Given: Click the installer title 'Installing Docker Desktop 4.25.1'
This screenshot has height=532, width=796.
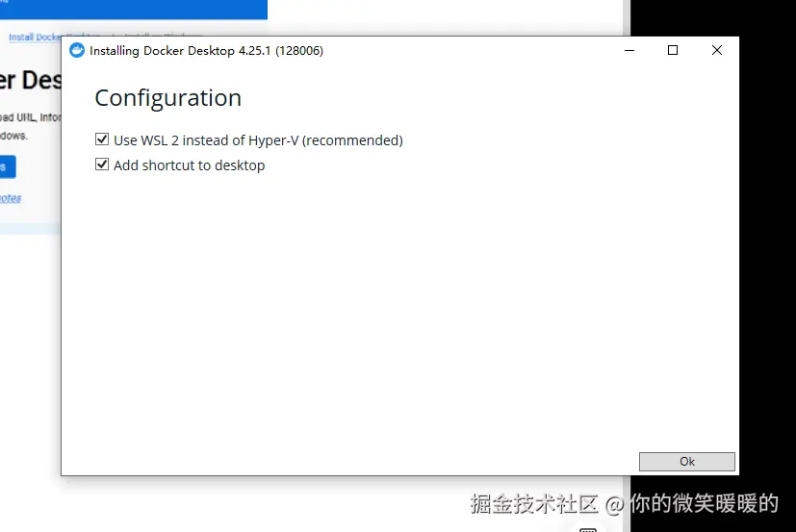Looking at the screenshot, I should coord(206,51).
